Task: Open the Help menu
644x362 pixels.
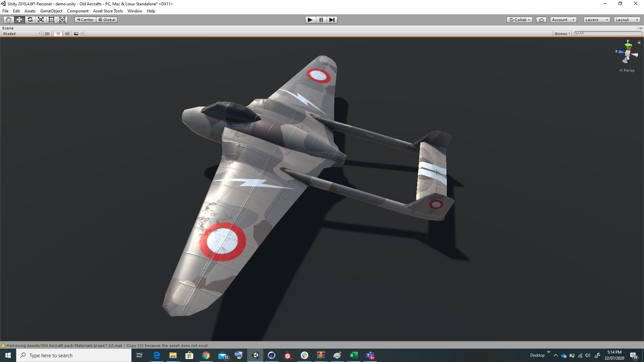Action: [x=151, y=11]
